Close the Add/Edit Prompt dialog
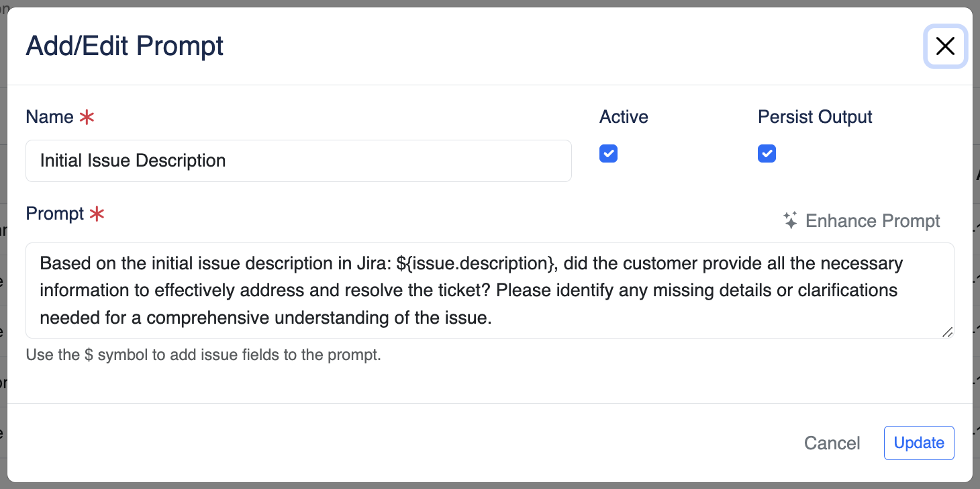 coord(945,46)
